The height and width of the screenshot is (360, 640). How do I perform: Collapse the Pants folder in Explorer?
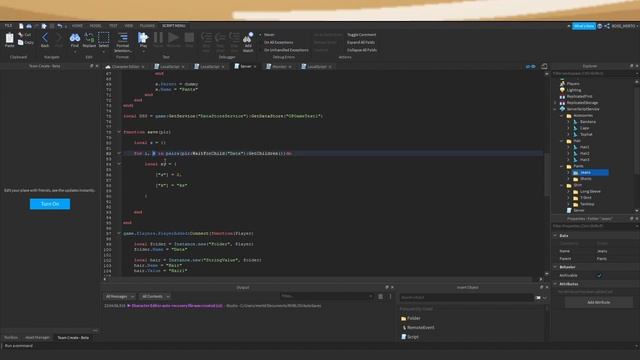point(562,167)
